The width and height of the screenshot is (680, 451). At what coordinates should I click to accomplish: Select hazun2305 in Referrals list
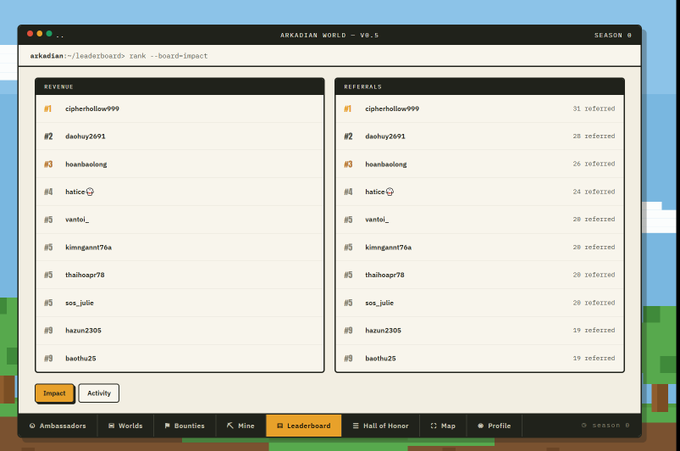480,330
